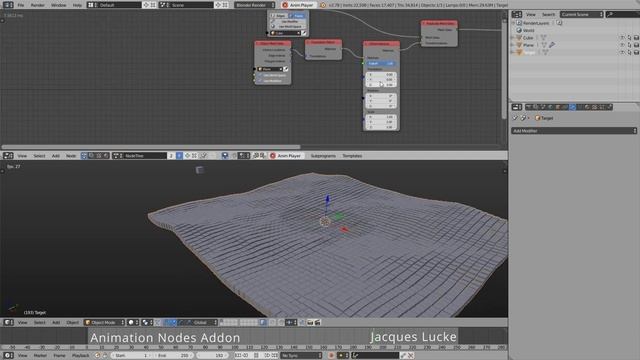
Task: Click the OpenGL render image camera icon
Action: pyautogui.click(x=310, y=322)
